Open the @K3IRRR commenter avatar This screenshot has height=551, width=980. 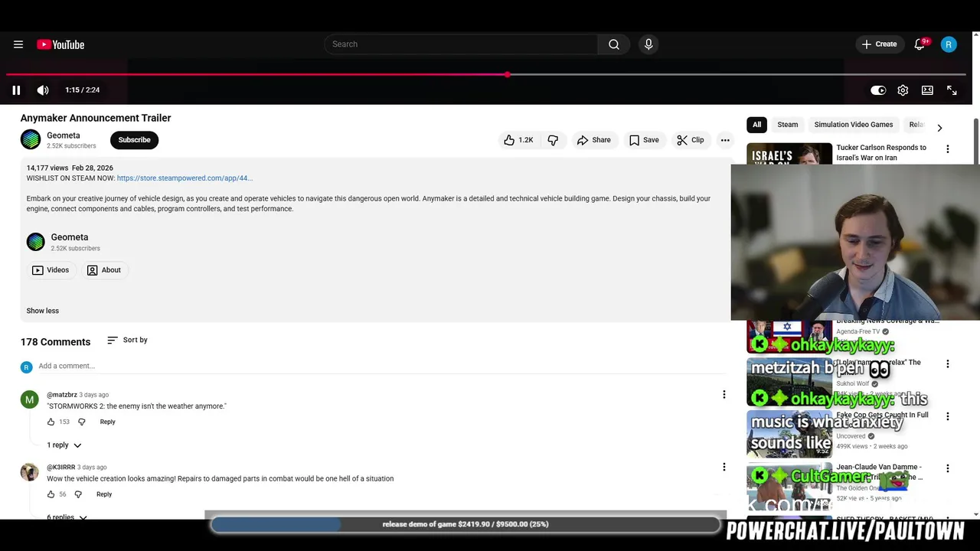[30, 471]
